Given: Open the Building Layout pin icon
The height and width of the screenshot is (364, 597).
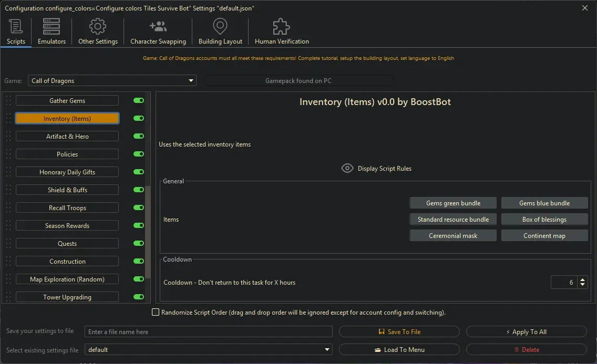Looking at the screenshot, I should (220, 26).
